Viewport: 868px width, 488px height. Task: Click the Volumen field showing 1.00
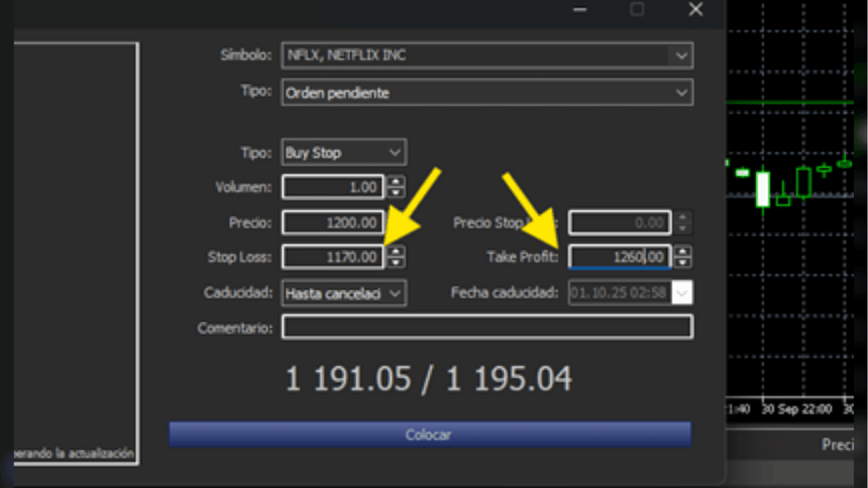point(332,187)
